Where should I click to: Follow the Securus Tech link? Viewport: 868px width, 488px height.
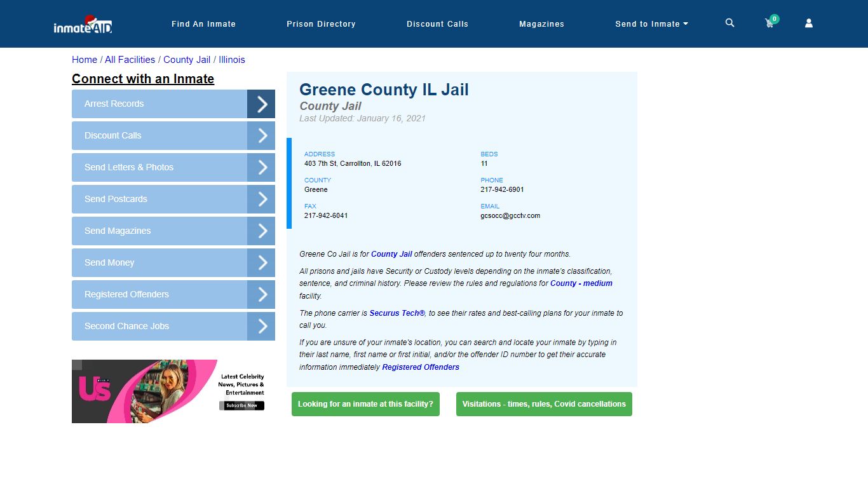coord(397,313)
